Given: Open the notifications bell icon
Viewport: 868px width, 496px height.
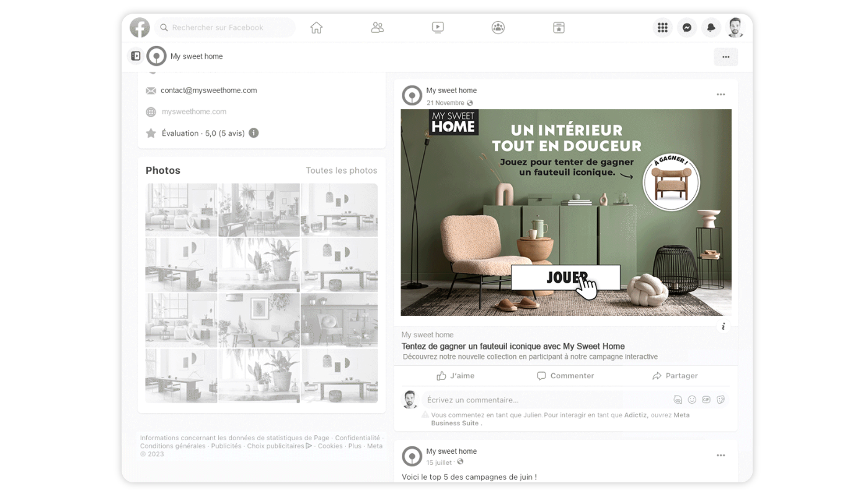Looking at the screenshot, I should (x=711, y=27).
